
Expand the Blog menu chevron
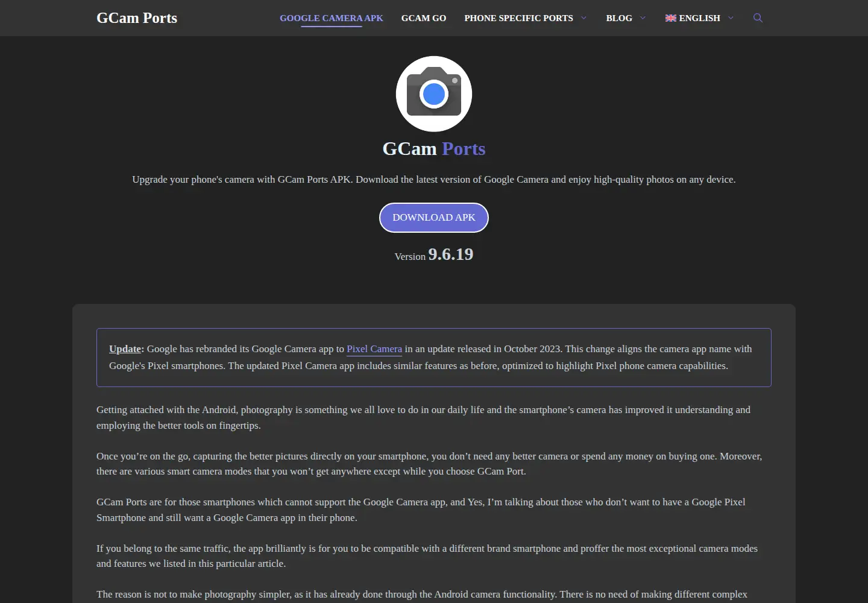[x=643, y=18]
